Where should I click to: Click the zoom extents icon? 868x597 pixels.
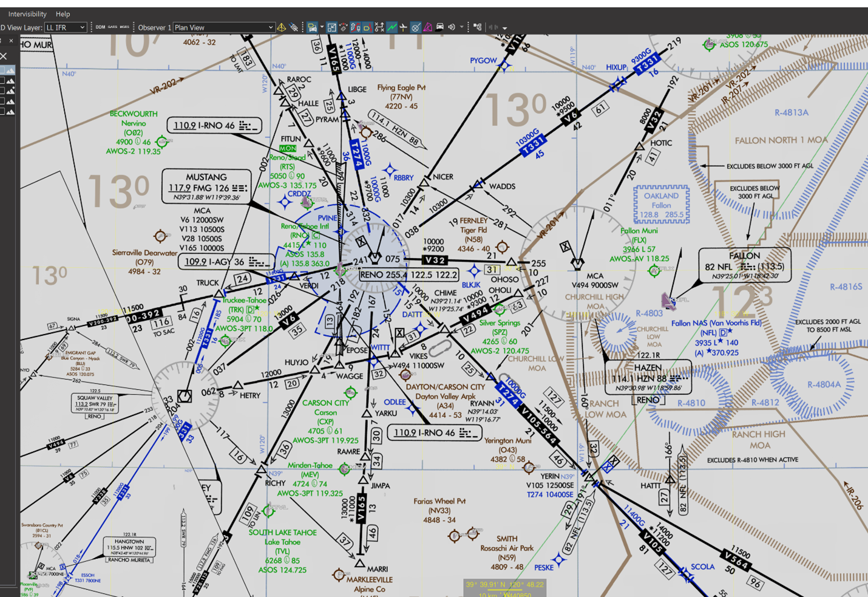coord(331,27)
